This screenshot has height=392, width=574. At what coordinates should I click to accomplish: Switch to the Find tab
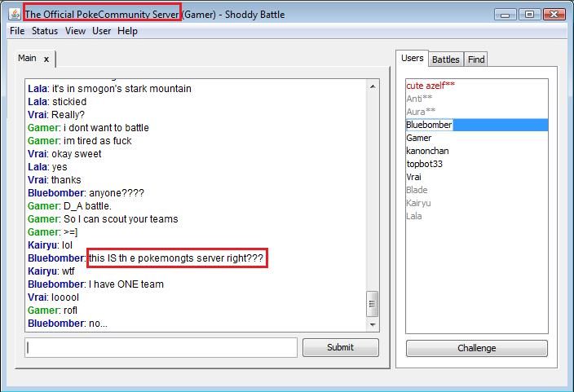[x=476, y=59]
